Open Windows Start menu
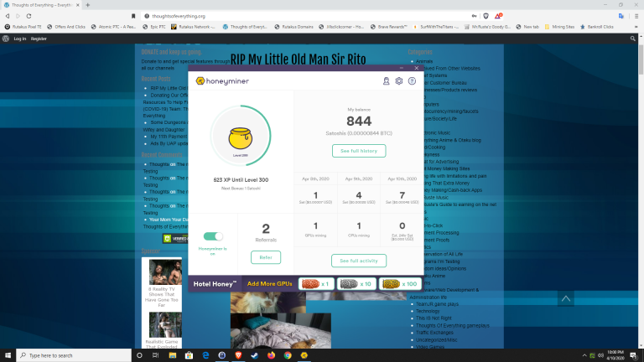Image resolution: width=644 pixels, height=362 pixels. click(8, 355)
